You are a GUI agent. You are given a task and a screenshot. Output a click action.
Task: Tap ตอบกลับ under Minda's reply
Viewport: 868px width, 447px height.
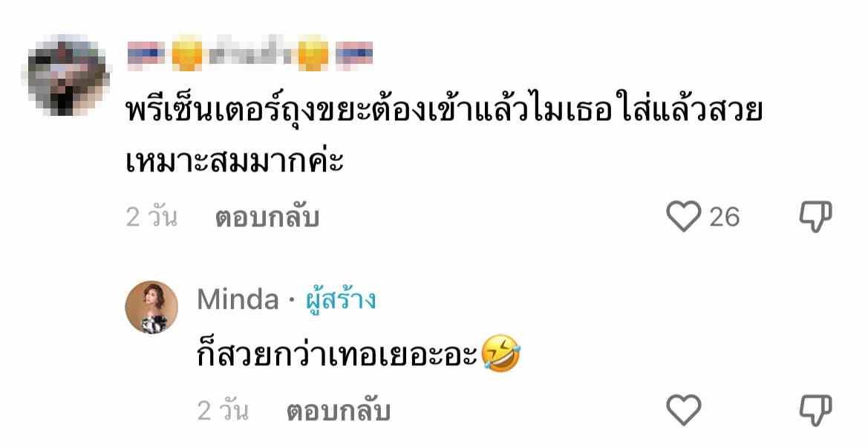pyautogui.click(x=339, y=411)
